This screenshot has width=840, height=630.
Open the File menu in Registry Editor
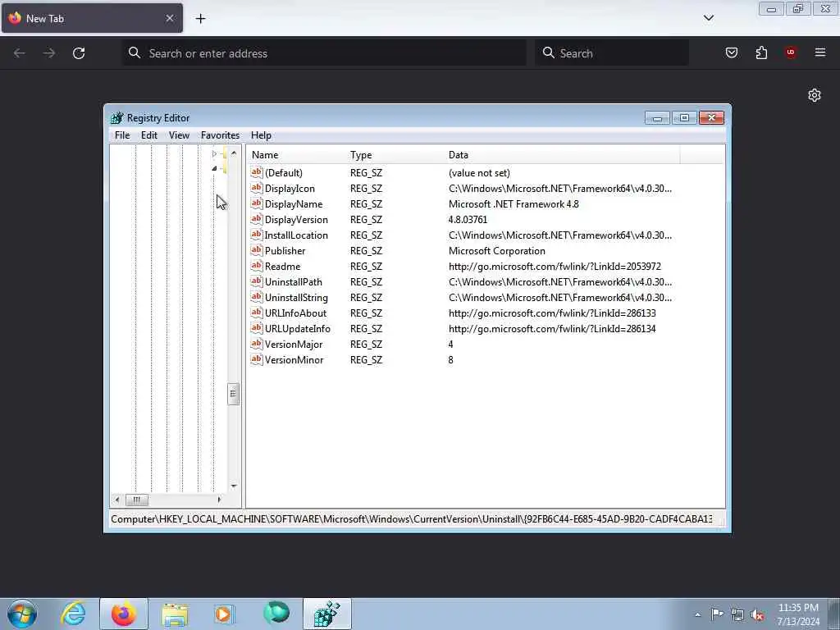[x=122, y=135]
